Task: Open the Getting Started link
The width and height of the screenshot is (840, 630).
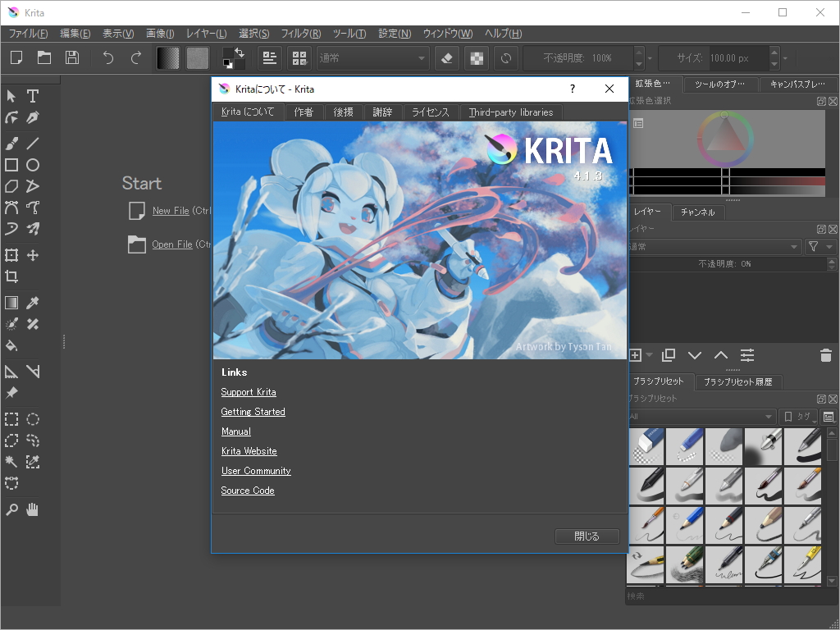Action: 253,411
